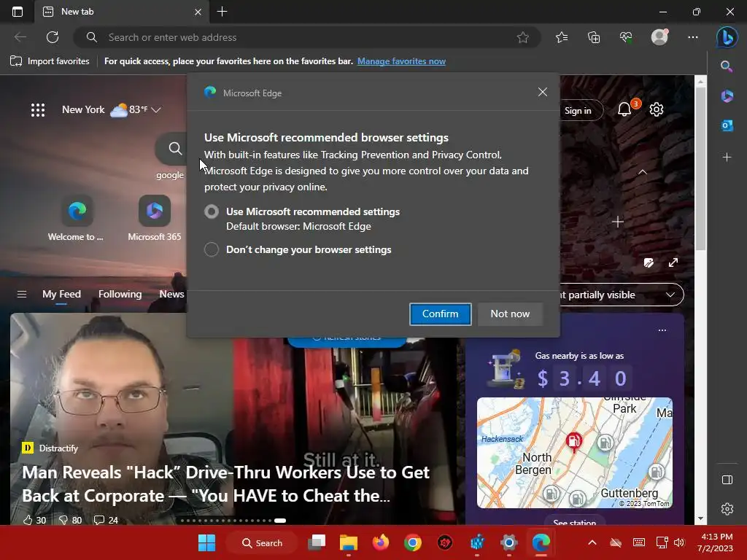Screen dimensions: 747x560
Task: Select Use Microsoft recommended settings radio
Action: (212, 211)
